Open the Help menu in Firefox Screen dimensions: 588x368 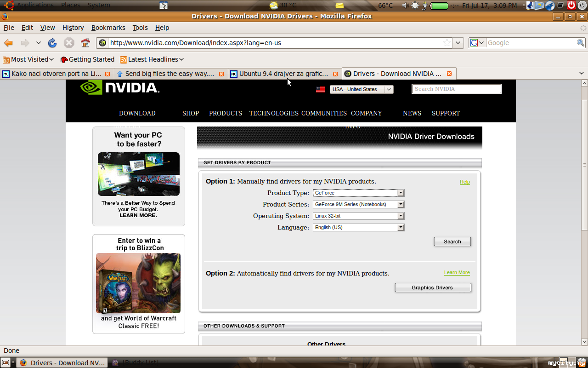(x=162, y=28)
